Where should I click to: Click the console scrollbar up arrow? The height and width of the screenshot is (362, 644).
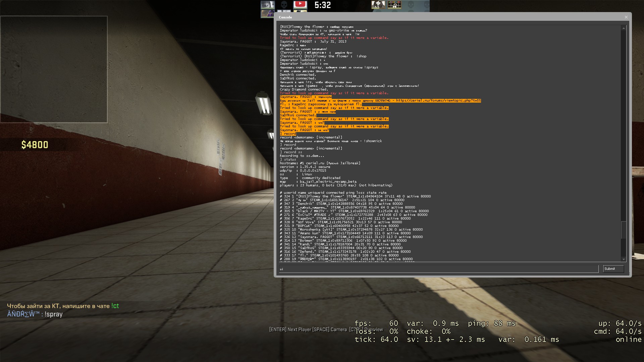click(624, 28)
